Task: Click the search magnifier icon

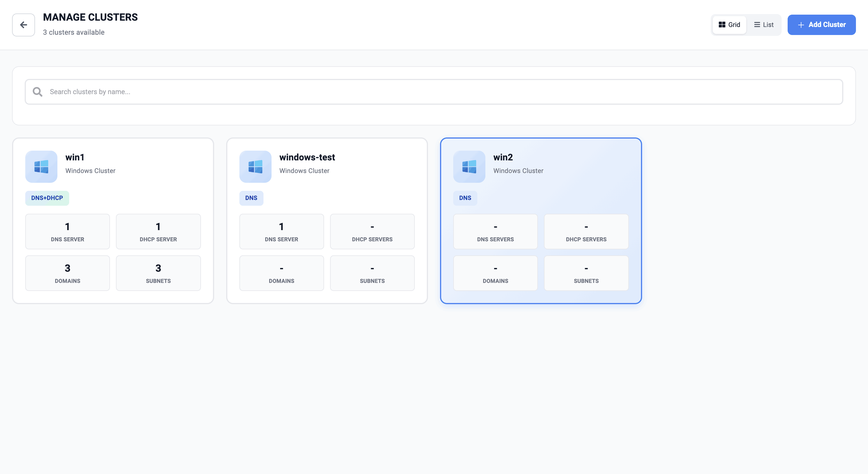Action: (x=37, y=92)
